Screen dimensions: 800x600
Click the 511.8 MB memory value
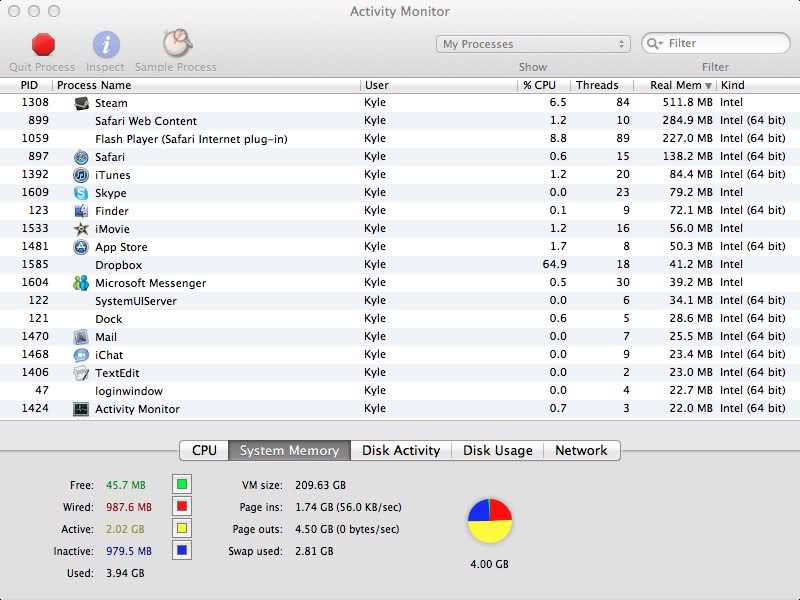click(687, 103)
